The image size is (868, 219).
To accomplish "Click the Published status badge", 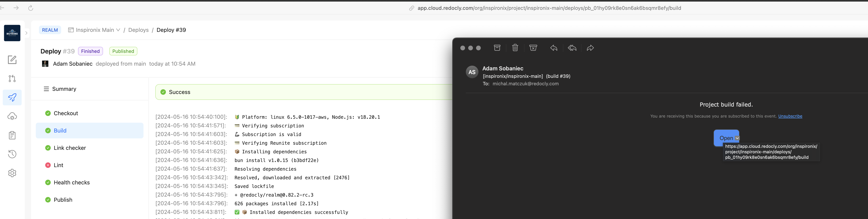I will [123, 51].
